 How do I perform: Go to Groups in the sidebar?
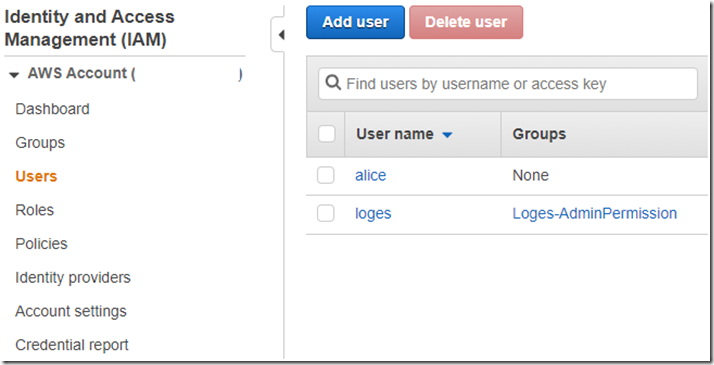click(40, 143)
